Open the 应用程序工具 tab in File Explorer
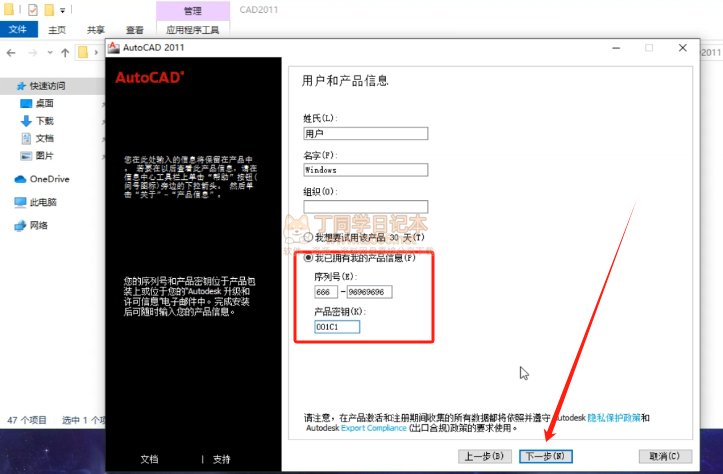 pyautogui.click(x=193, y=30)
